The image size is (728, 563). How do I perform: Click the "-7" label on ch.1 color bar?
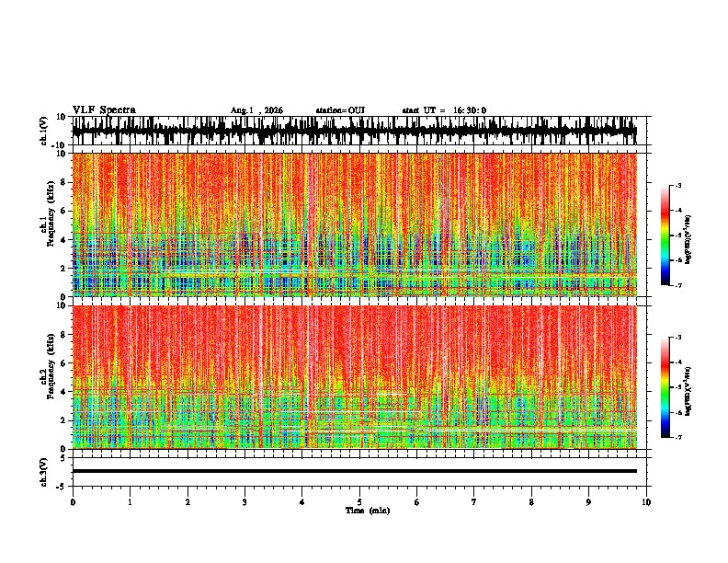click(678, 285)
